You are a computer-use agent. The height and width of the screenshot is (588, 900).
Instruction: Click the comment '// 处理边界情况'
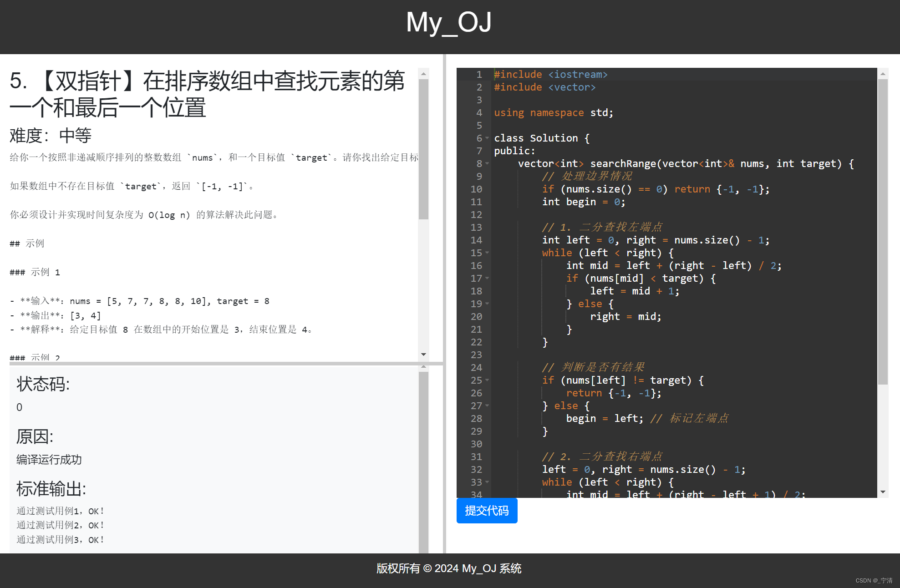click(x=587, y=176)
